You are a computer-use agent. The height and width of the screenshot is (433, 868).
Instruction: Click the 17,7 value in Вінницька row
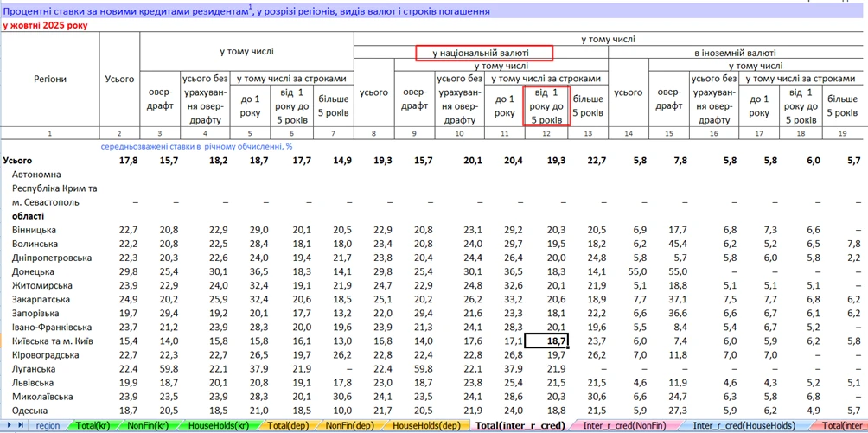[x=678, y=230]
